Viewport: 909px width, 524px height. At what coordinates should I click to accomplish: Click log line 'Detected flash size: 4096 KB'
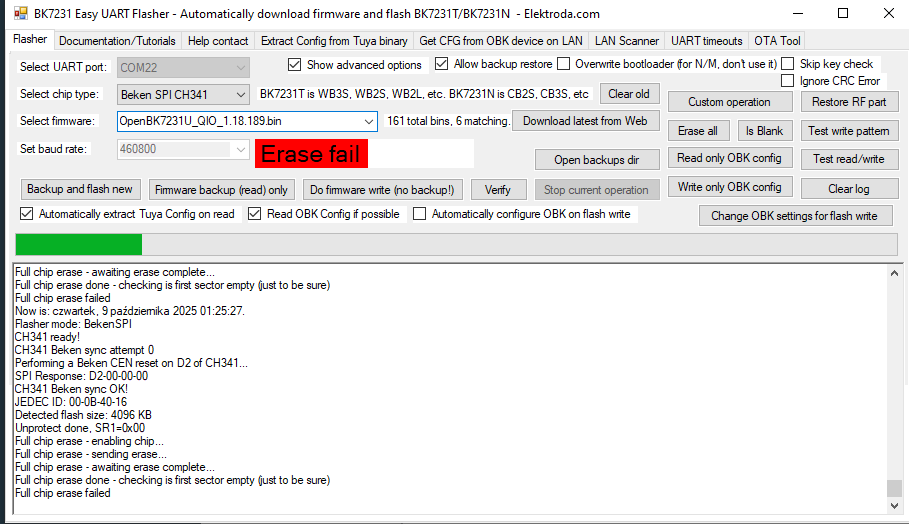pos(83,415)
